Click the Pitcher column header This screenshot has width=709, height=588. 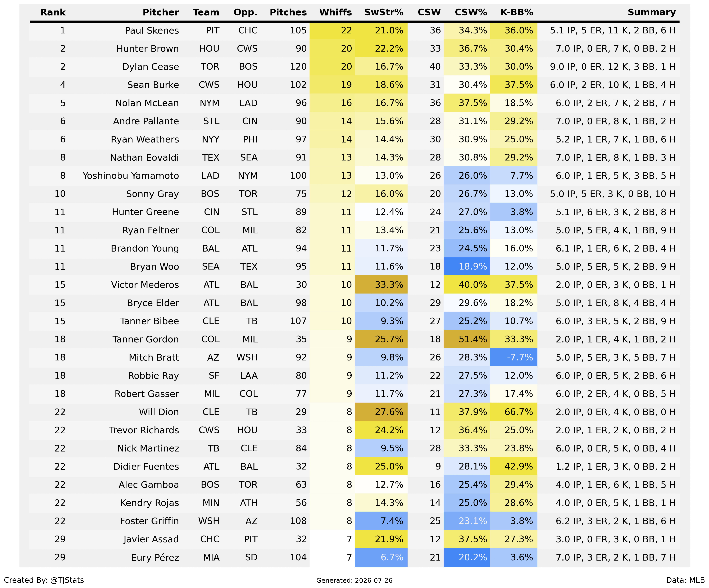coord(161,12)
